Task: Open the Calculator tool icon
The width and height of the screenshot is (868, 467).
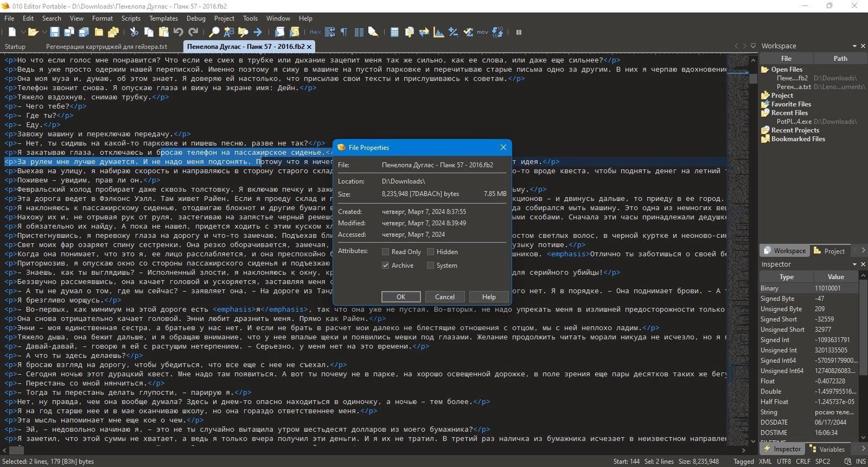Action: click(394, 32)
